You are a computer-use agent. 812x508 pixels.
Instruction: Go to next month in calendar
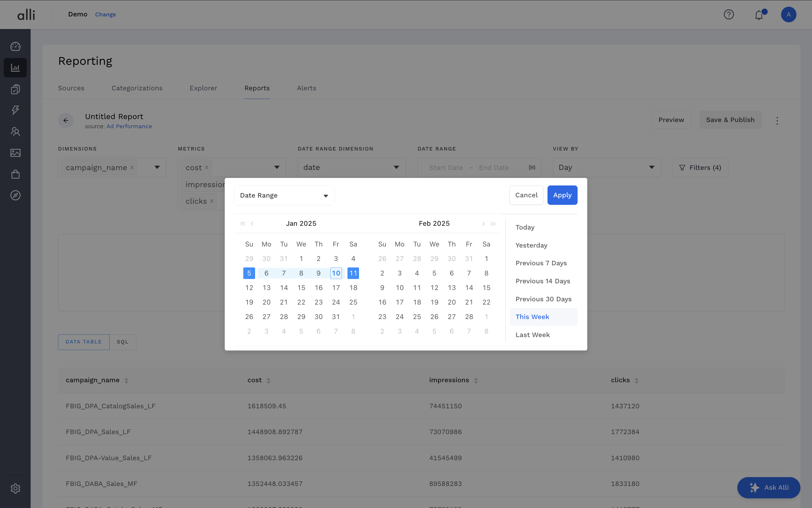click(x=483, y=223)
